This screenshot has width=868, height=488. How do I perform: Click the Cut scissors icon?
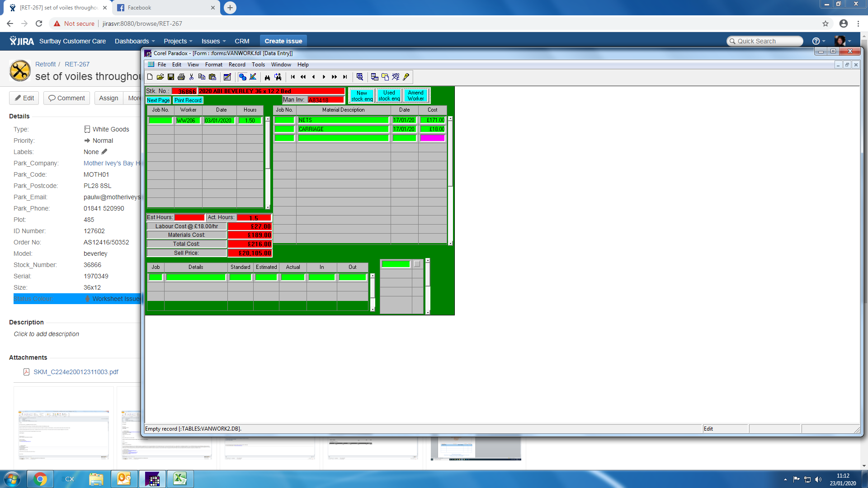click(x=192, y=77)
